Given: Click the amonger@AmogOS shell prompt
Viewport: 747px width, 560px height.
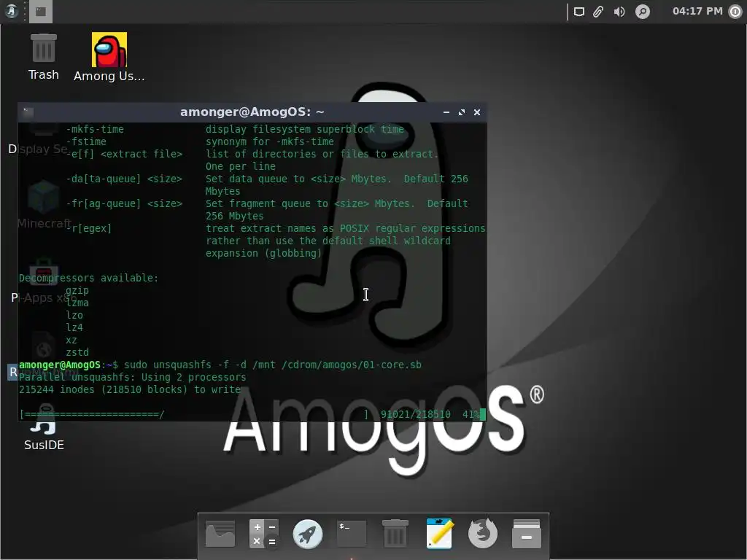Looking at the screenshot, I should point(69,365).
